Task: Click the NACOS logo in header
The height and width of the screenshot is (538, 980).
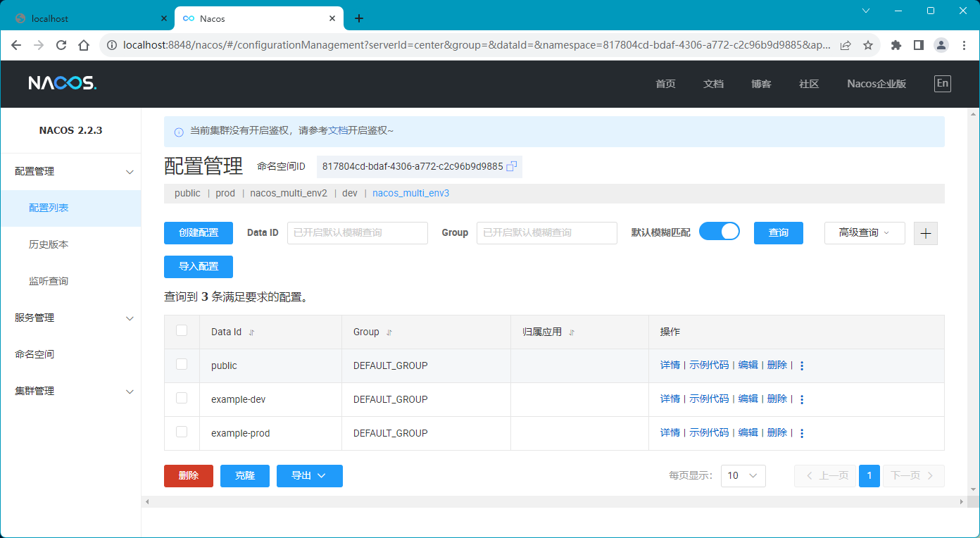Action: pos(63,83)
